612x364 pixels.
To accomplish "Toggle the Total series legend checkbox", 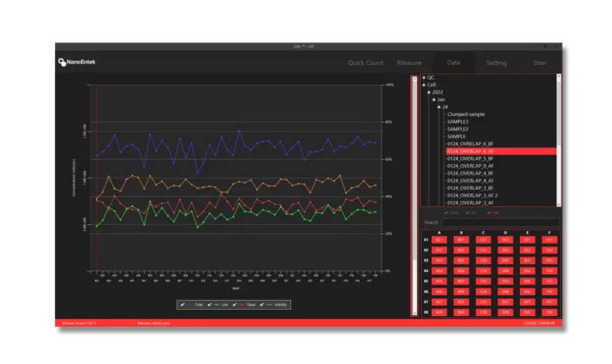I will (x=183, y=304).
